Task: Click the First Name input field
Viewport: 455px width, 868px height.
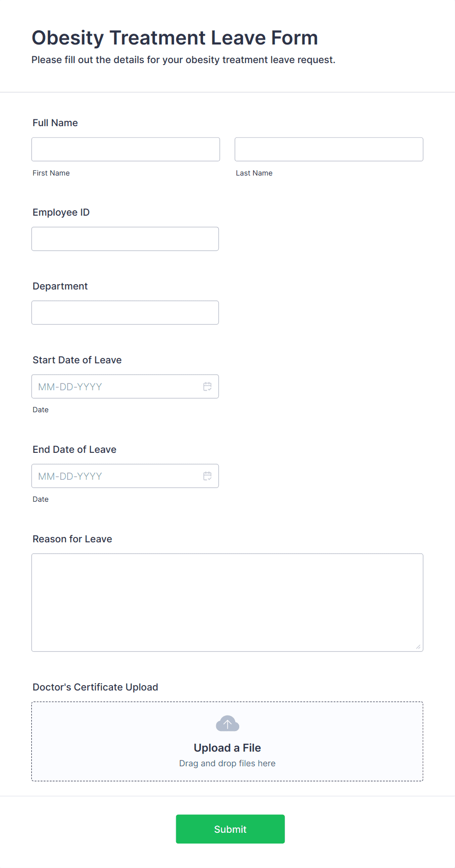Action: pos(126,149)
